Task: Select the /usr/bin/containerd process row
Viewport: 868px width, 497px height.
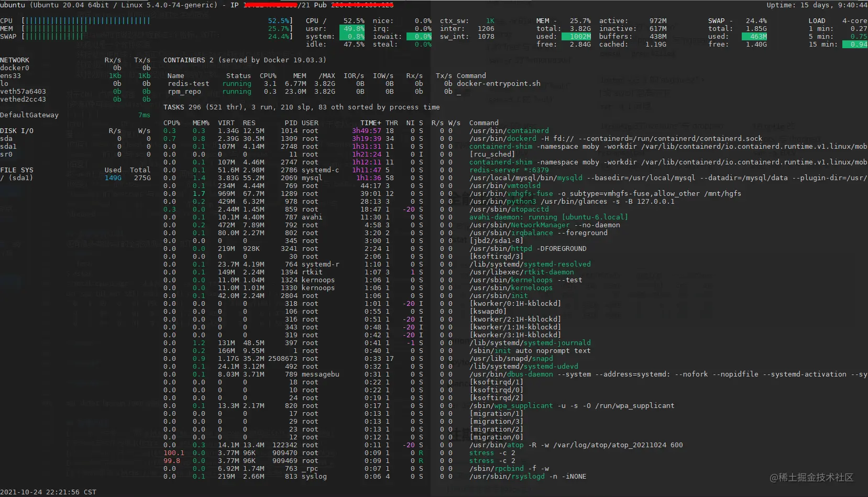Action: (x=356, y=131)
